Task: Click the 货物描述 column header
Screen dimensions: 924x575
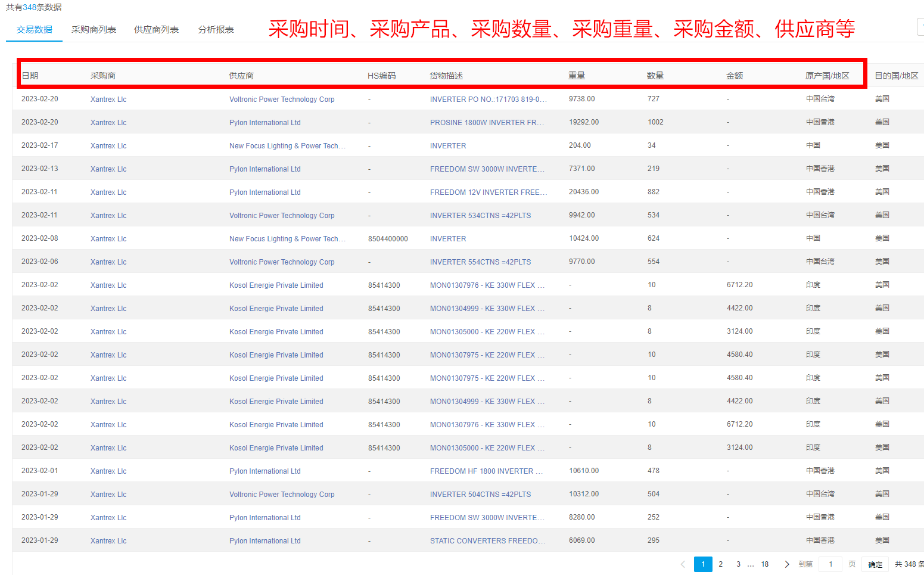Action: pos(446,76)
